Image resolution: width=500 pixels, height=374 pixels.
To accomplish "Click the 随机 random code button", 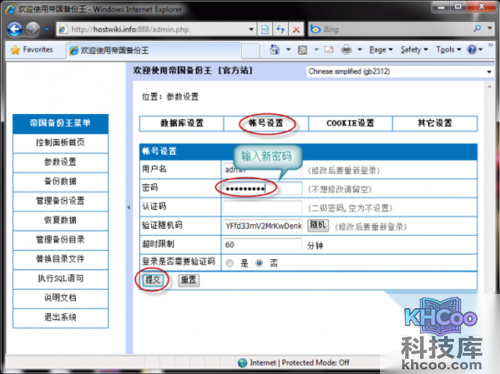I will [318, 225].
